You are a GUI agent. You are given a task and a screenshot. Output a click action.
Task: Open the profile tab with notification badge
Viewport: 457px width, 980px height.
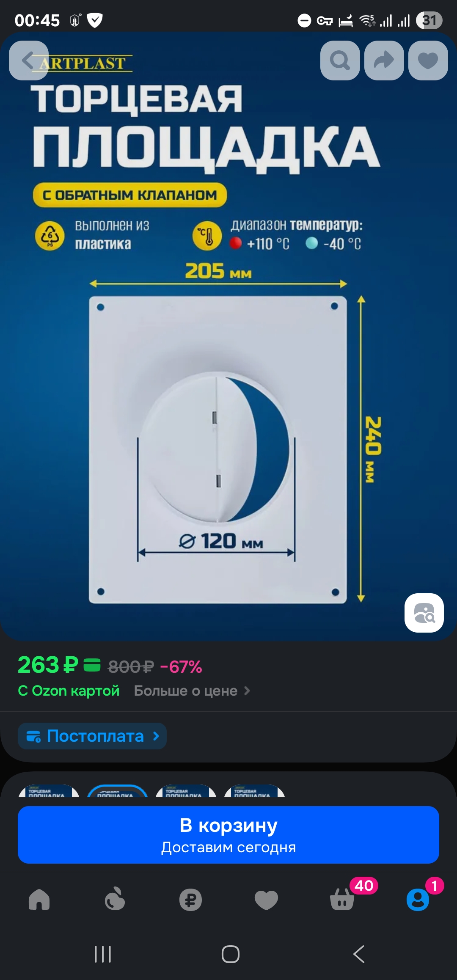click(418, 900)
